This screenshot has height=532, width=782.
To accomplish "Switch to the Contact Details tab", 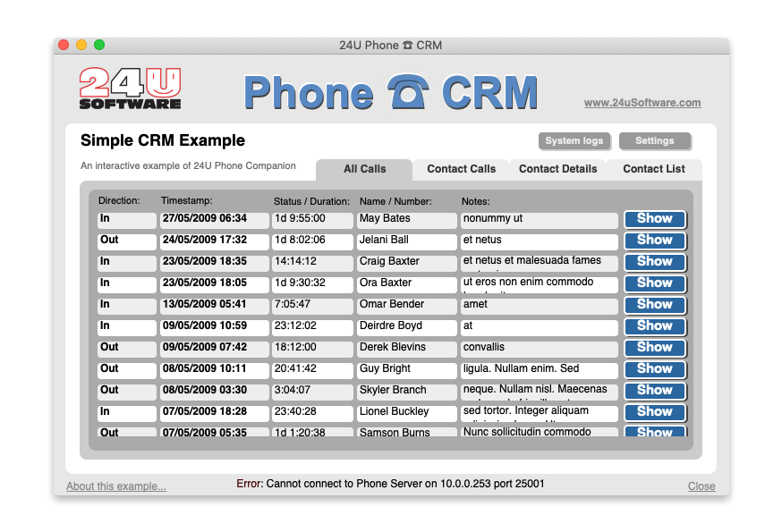I will pyautogui.click(x=557, y=169).
